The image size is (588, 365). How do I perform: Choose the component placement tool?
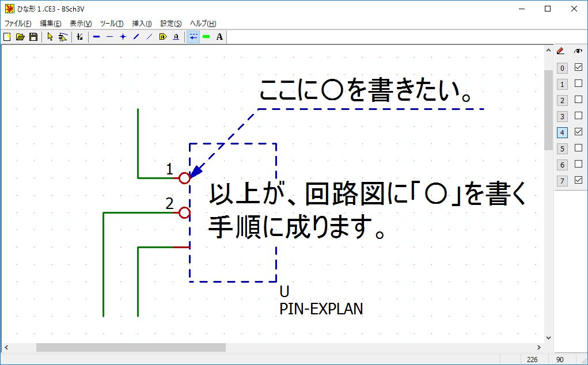tap(79, 37)
